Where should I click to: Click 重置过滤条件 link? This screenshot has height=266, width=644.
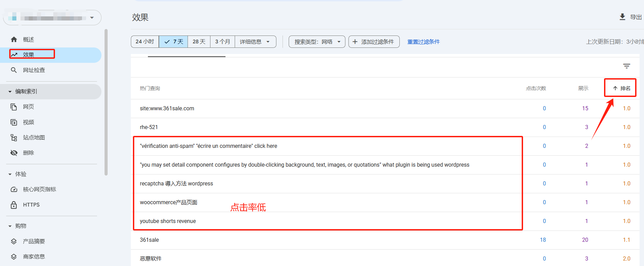tap(423, 42)
